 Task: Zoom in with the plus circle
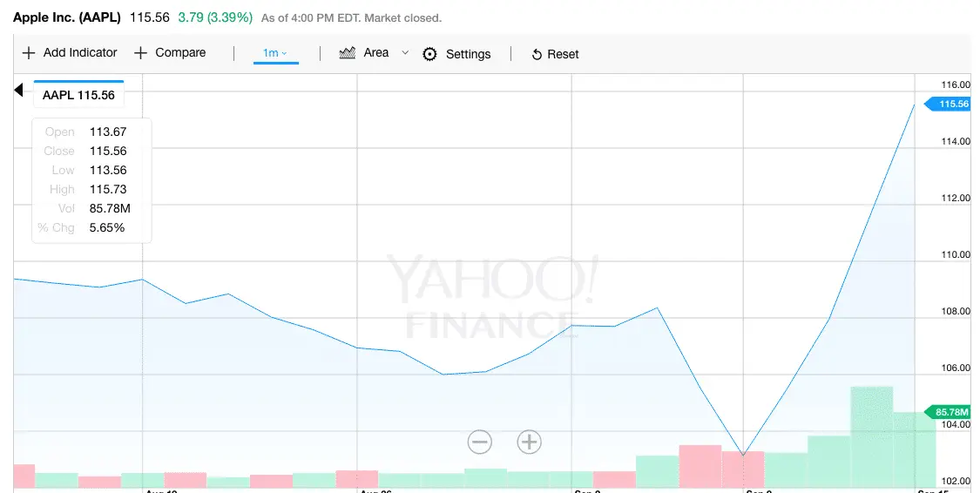tap(529, 442)
